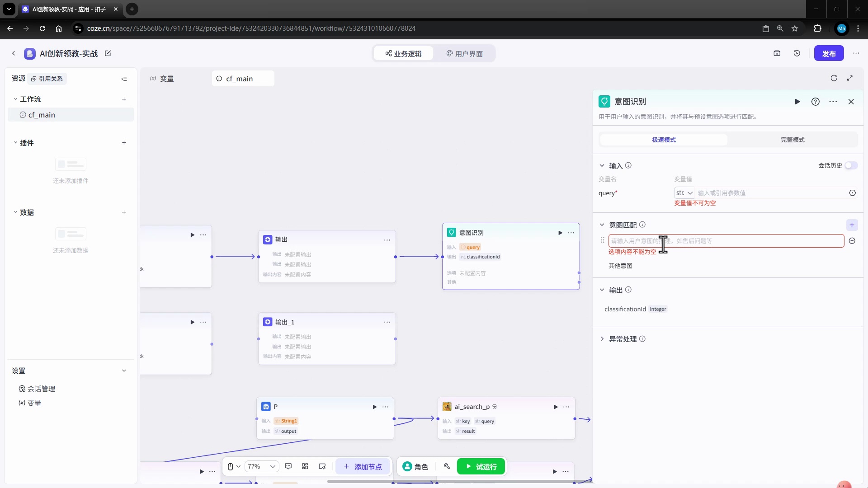This screenshot has height=488, width=868.
Task: Expand the canvas to fullscreen
Action: pyautogui.click(x=850, y=78)
